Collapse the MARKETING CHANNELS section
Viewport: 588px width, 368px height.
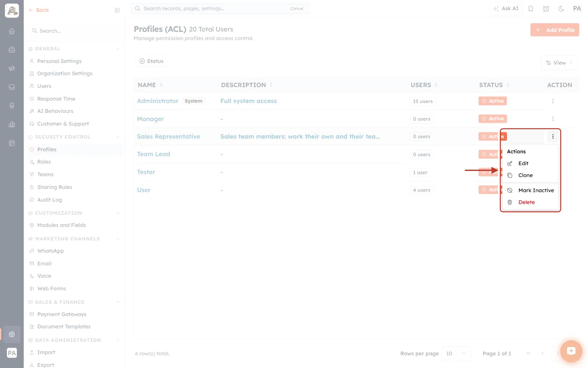(x=118, y=239)
